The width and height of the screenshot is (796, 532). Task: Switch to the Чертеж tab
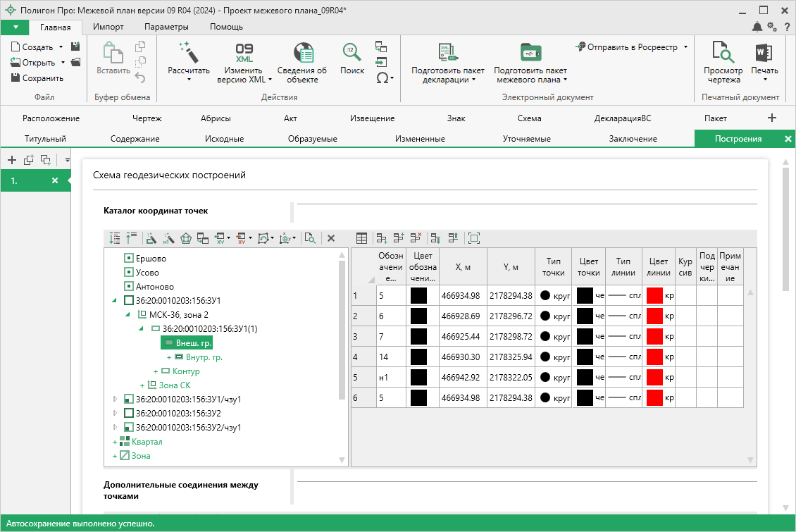pos(147,118)
